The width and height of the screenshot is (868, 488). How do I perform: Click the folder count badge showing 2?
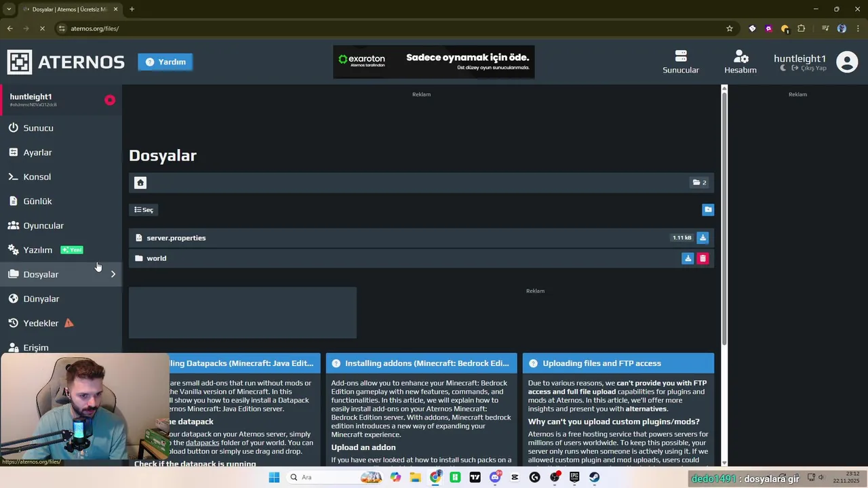699,182
